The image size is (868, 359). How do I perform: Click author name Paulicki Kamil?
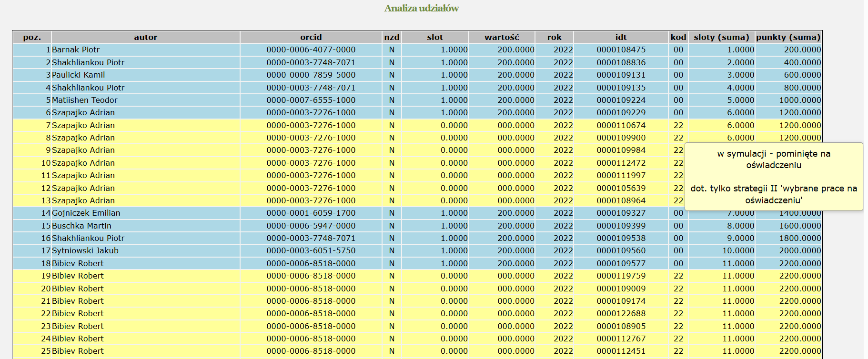78,75
